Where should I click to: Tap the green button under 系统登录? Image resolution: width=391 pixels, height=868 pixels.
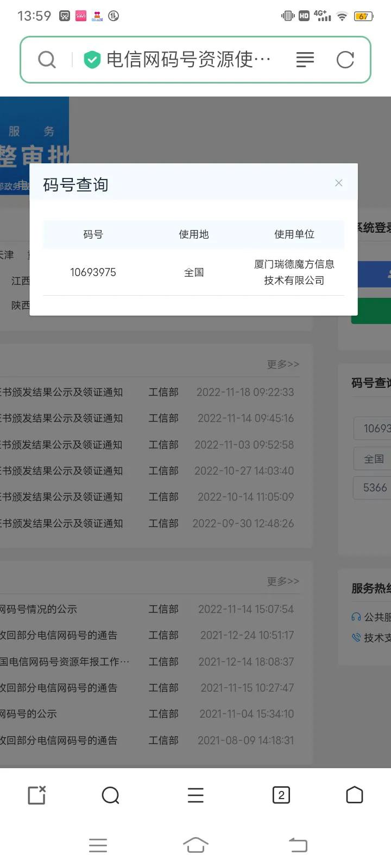pyautogui.click(x=371, y=311)
